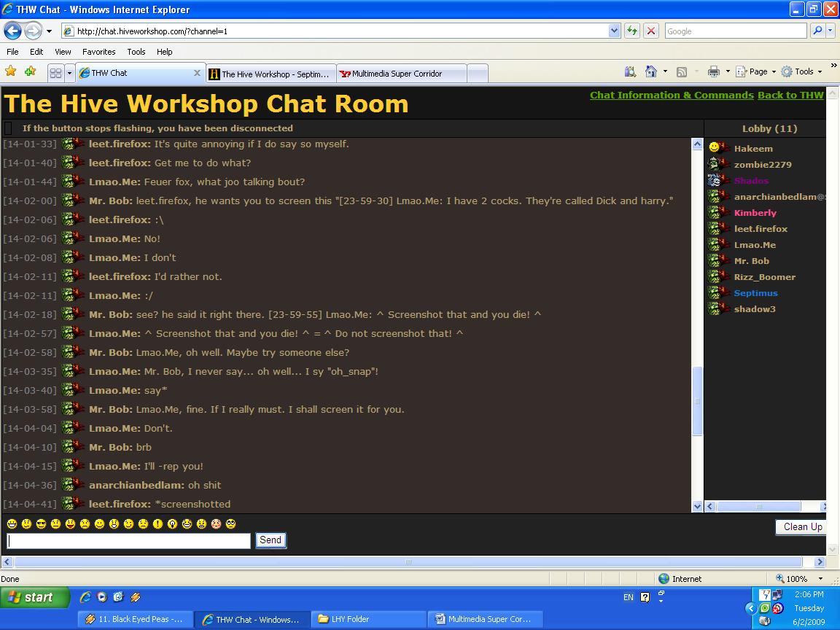Image resolution: width=840 pixels, height=630 pixels.
Task: Follow the Back to THW link
Action: tap(790, 95)
